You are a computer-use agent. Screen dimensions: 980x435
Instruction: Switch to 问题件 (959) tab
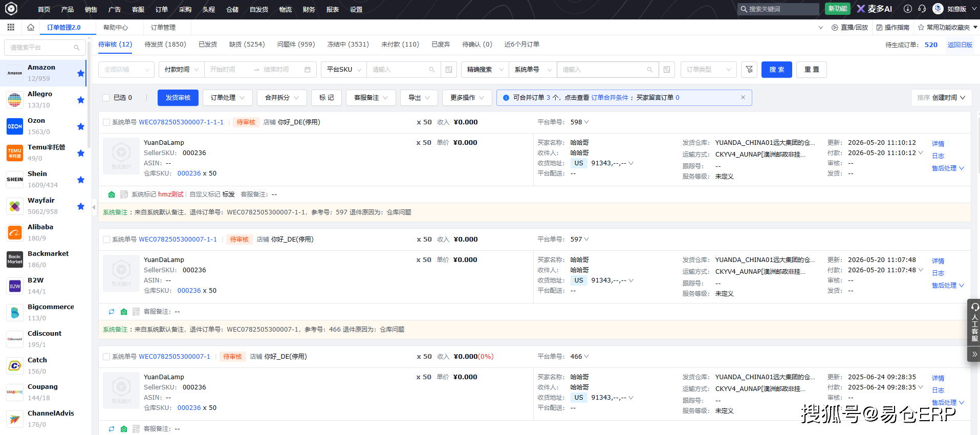click(x=296, y=45)
